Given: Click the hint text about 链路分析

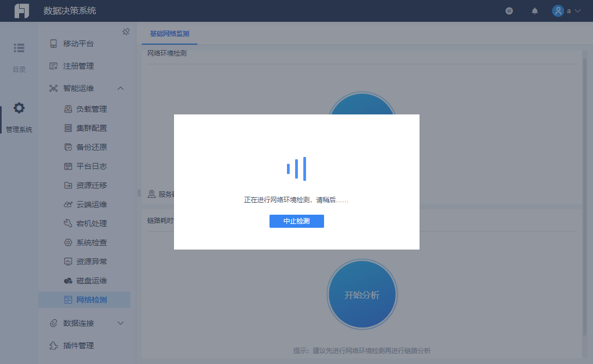Looking at the screenshot, I should click(362, 351).
